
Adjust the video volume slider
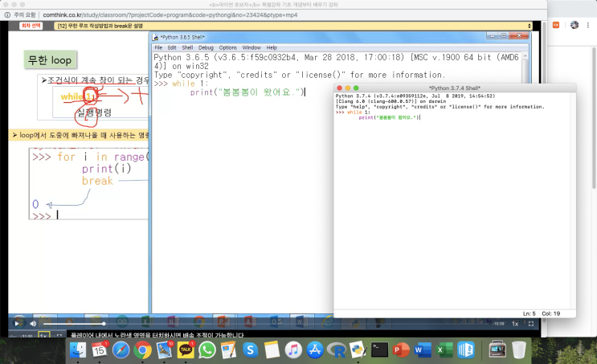pos(74,324)
